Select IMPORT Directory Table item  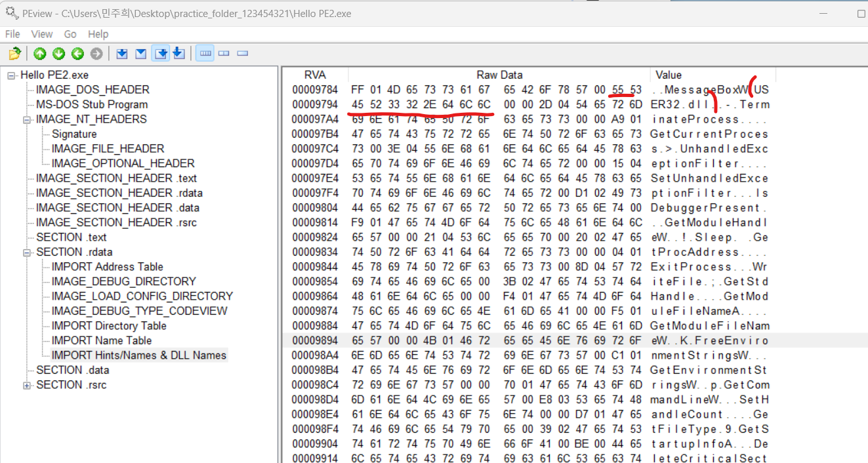[x=109, y=325]
